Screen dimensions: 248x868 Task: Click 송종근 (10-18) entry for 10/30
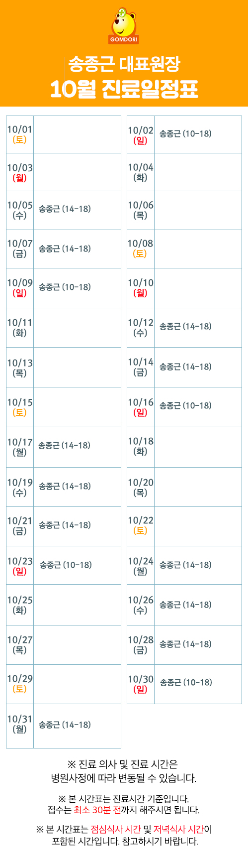186,682
